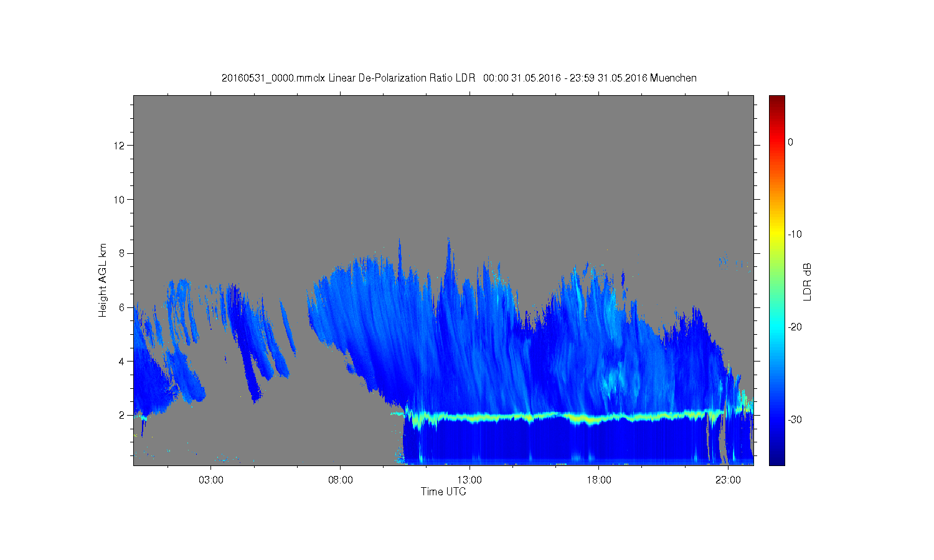Click the height tick label 10
The image size is (934, 560).
coord(120,200)
